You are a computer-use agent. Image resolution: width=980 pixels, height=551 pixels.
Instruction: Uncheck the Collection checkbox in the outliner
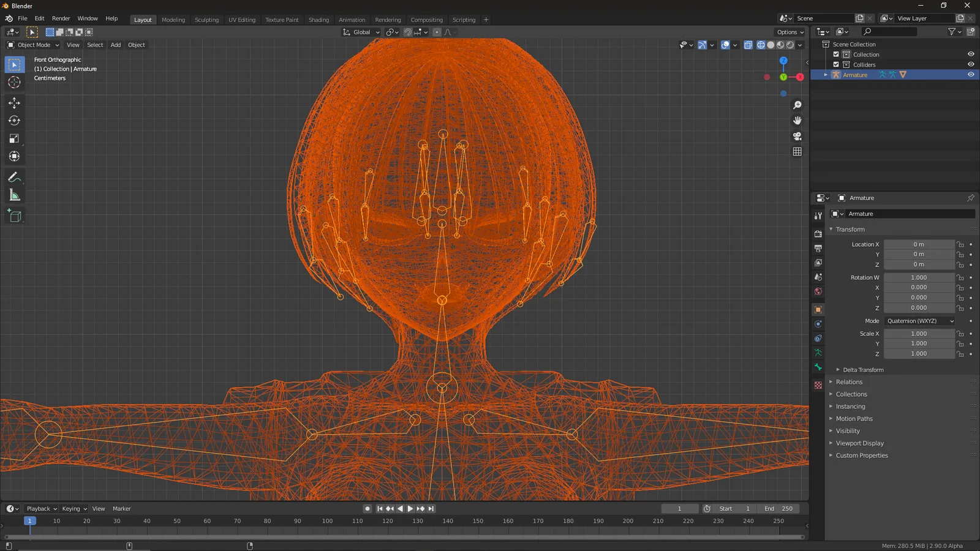(835, 54)
